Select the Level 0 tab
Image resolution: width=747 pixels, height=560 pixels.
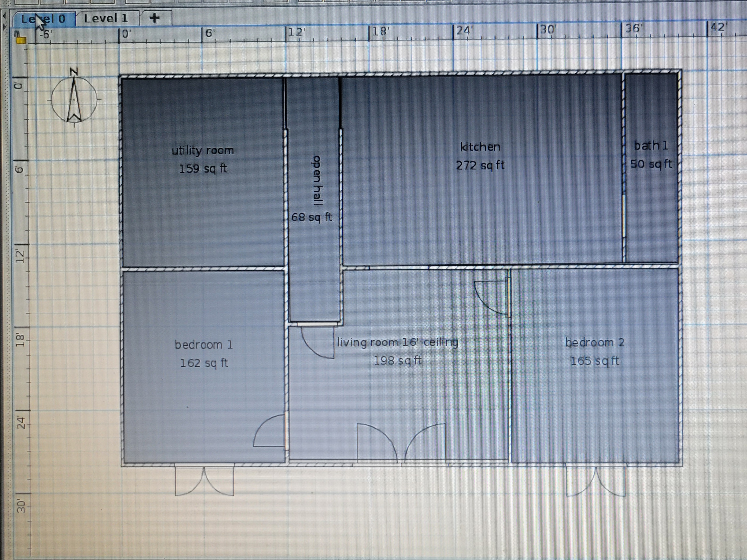[43, 19]
